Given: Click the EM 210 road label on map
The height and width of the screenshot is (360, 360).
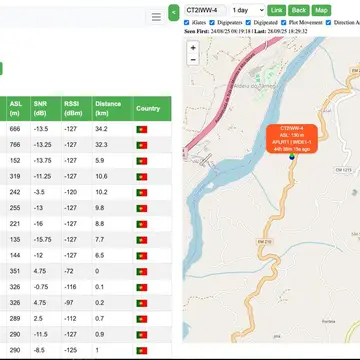Looking at the screenshot, I should click(x=265, y=241).
